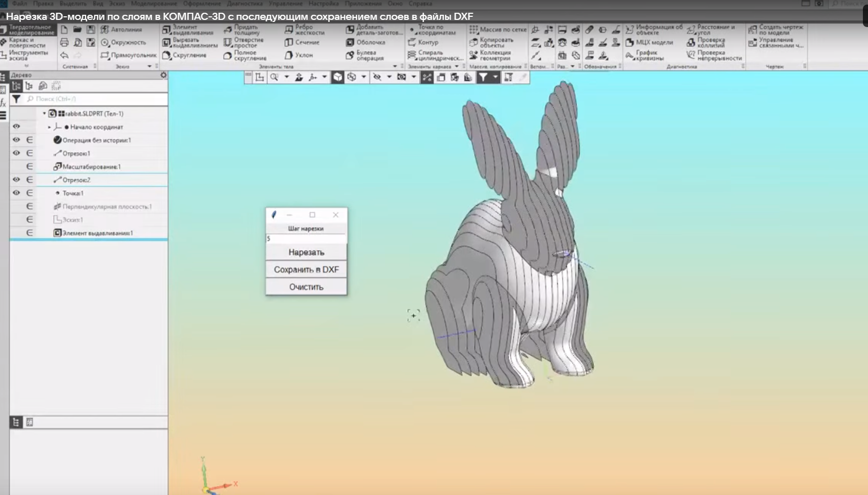868x495 pixels.
Task: Start Элемент выдавливания extrusion
Action: [188, 30]
